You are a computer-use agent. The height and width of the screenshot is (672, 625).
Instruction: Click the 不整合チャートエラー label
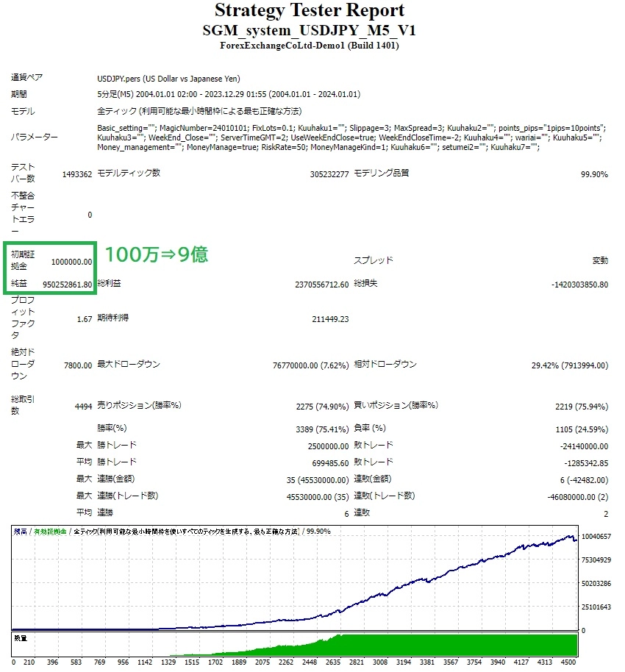pyautogui.click(x=23, y=213)
